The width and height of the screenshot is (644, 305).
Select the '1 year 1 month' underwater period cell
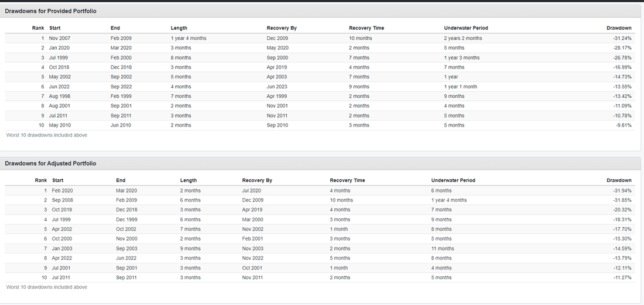[x=460, y=87]
